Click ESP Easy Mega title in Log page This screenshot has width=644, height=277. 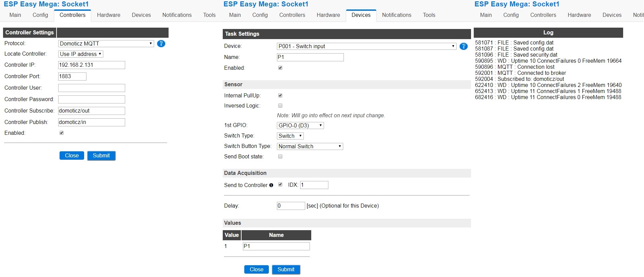[x=517, y=4]
